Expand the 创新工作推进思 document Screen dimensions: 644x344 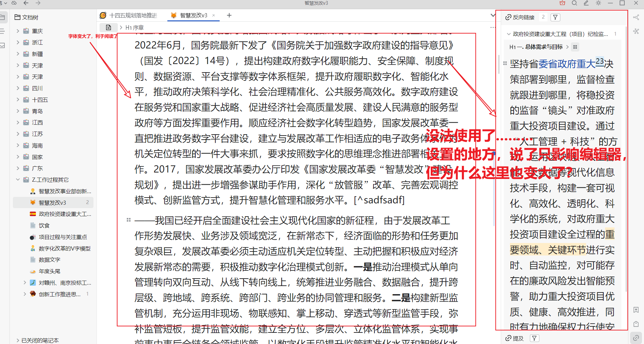click(25, 294)
